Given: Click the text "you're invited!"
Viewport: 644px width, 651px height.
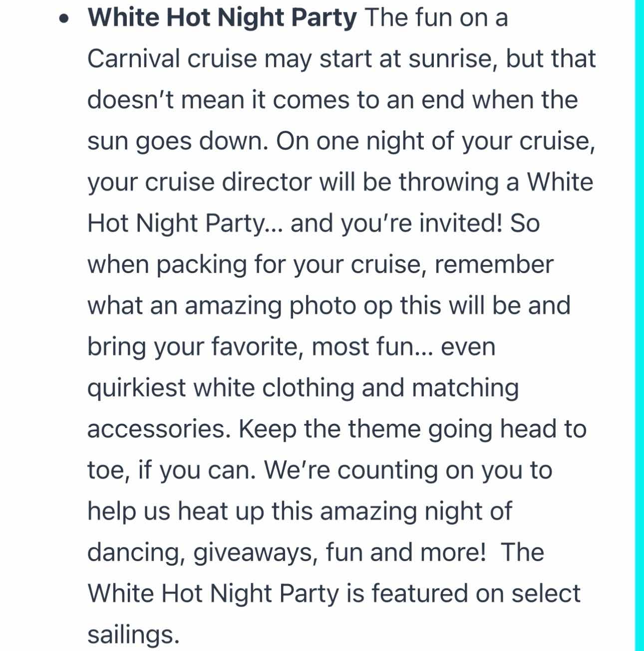Looking at the screenshot, I should [421, 223].
